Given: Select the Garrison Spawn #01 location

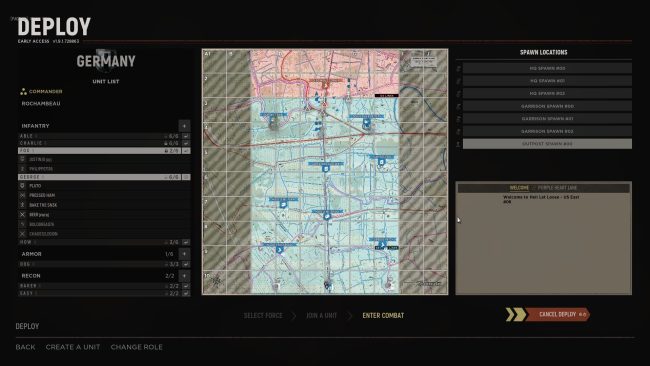Looking at the screenshot, I should [x=547, y=119].
